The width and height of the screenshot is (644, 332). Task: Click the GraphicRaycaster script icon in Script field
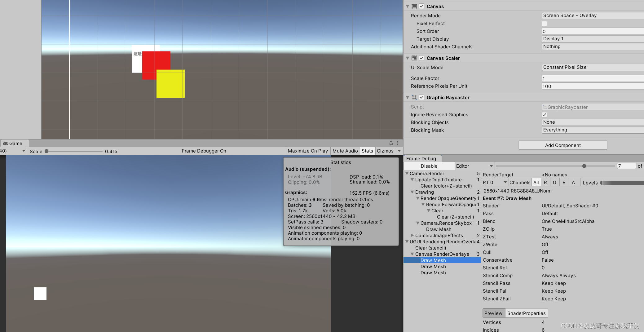click(x=545, y=107)
